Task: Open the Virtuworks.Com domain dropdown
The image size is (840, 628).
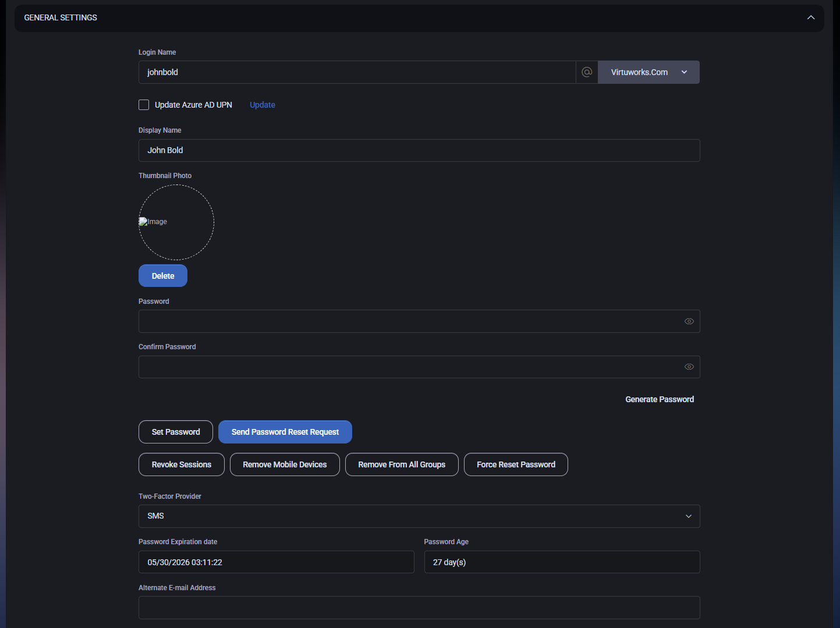Action: (648, 72)
